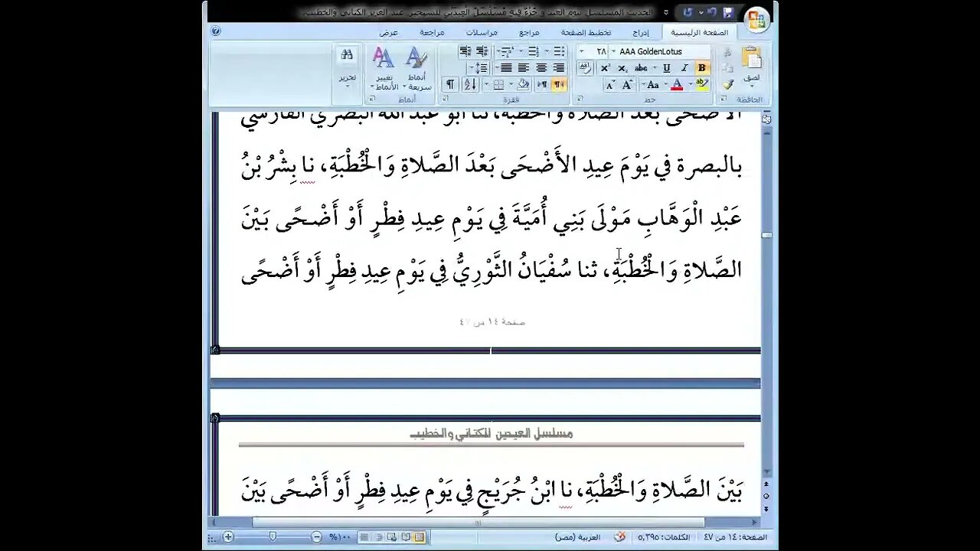Open the تخطيط الصفحة (Page Layout) tab
Viewport: 980px width, 551px height.
pyautogui.click(x=586, y=32)
